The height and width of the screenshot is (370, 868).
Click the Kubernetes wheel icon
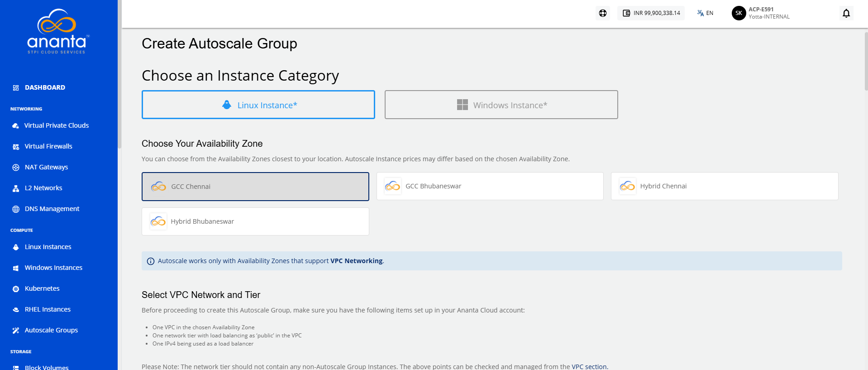[x=16, y=289]
